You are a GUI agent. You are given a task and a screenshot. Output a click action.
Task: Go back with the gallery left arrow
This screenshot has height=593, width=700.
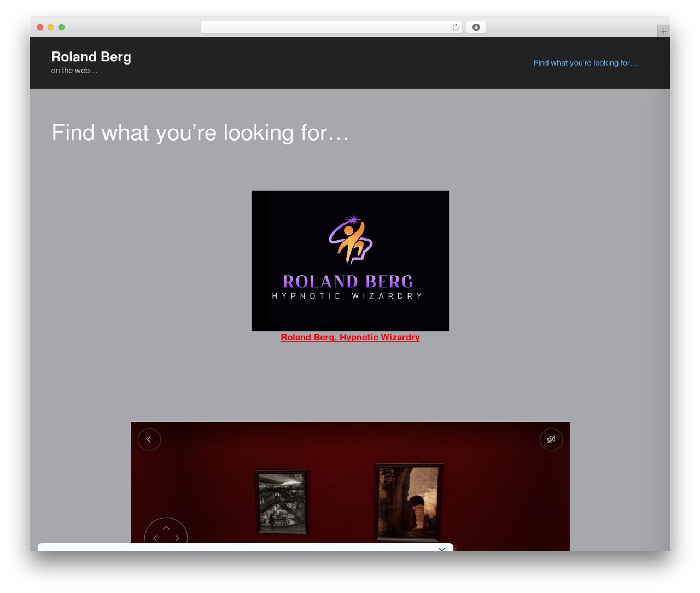click(x=149, y=439)
